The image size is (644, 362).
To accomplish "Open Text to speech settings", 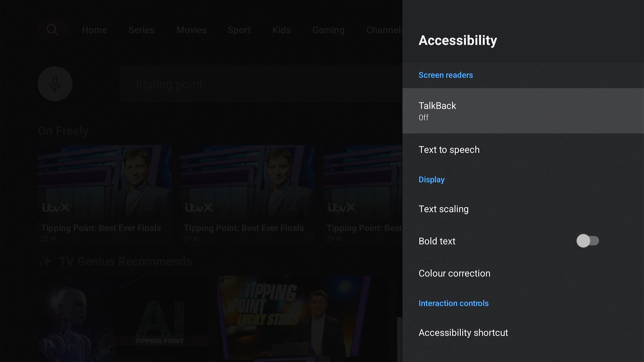I will [523, 150].
